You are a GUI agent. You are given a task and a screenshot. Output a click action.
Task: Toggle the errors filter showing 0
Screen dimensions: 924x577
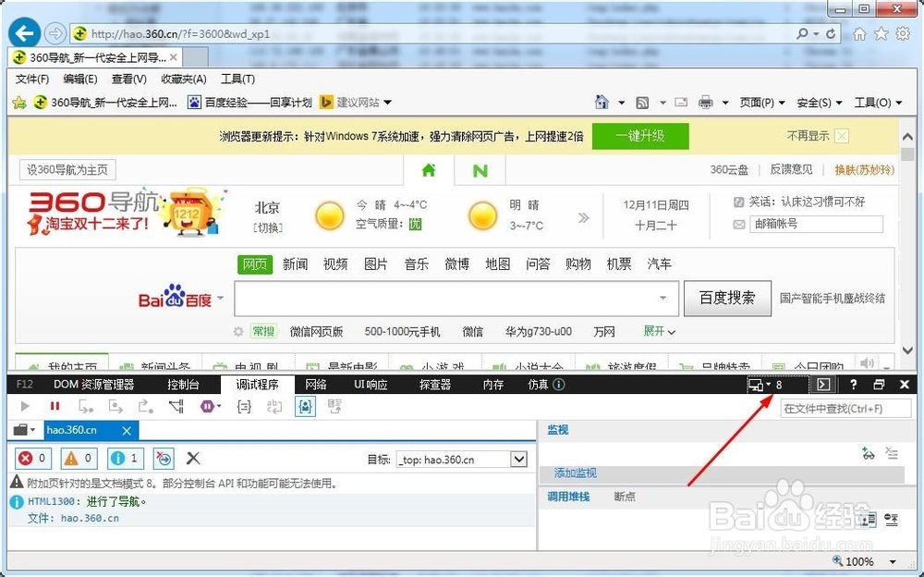(32, 458)
